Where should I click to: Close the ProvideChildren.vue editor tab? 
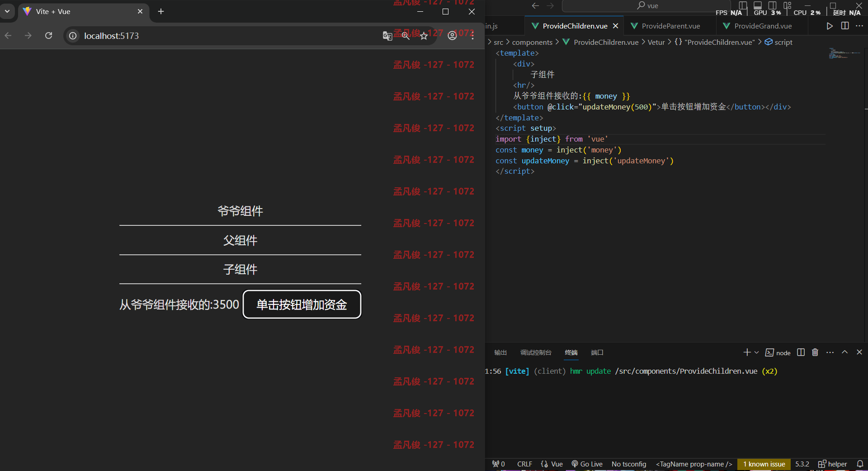(x=615, y=26)
